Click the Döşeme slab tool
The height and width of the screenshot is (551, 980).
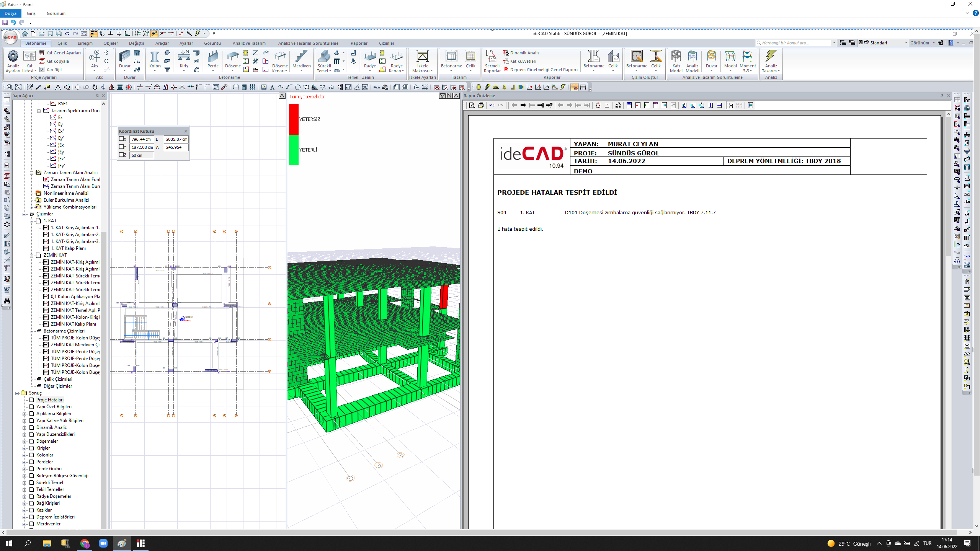click(232, 56)
